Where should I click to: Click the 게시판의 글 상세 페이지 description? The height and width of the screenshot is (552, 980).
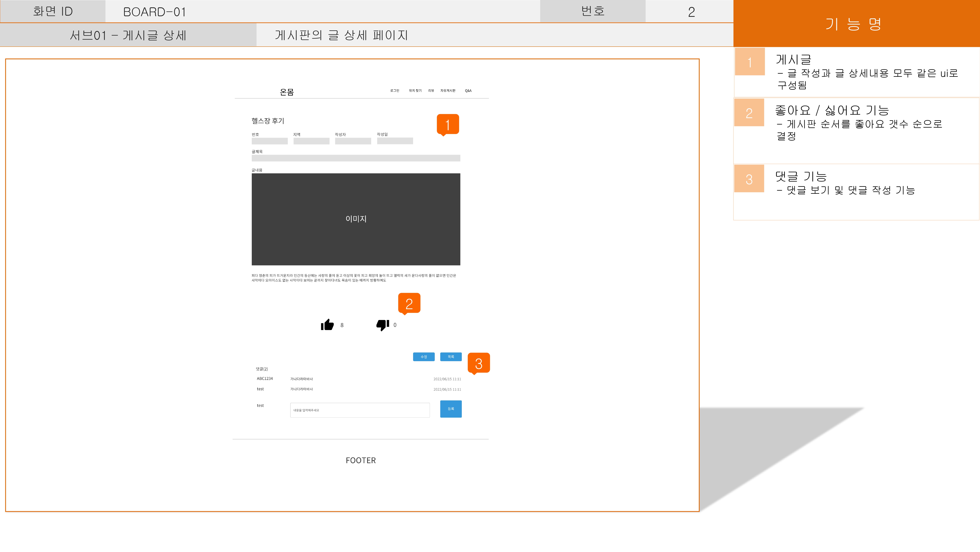point(341,35)
